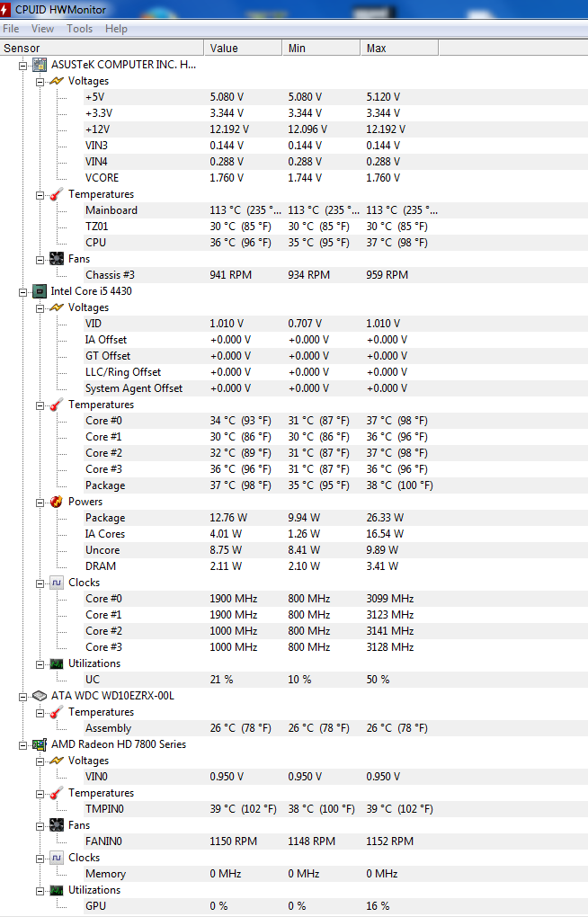Select the VIN0 voltage row
This screenshot has height=917, width=588.
(336, 777)
